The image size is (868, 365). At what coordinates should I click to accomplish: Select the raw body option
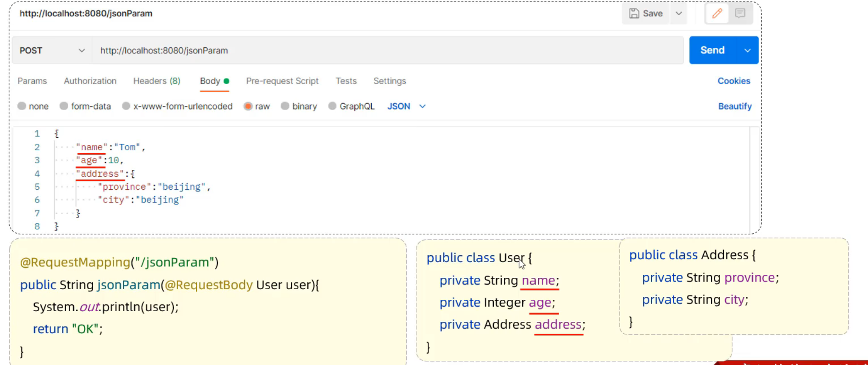248,106
